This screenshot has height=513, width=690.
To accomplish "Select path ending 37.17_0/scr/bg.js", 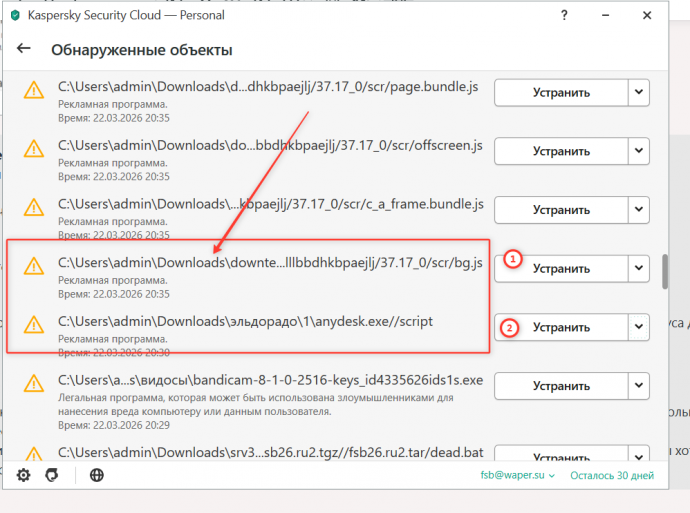I will [x=270, y=263].
